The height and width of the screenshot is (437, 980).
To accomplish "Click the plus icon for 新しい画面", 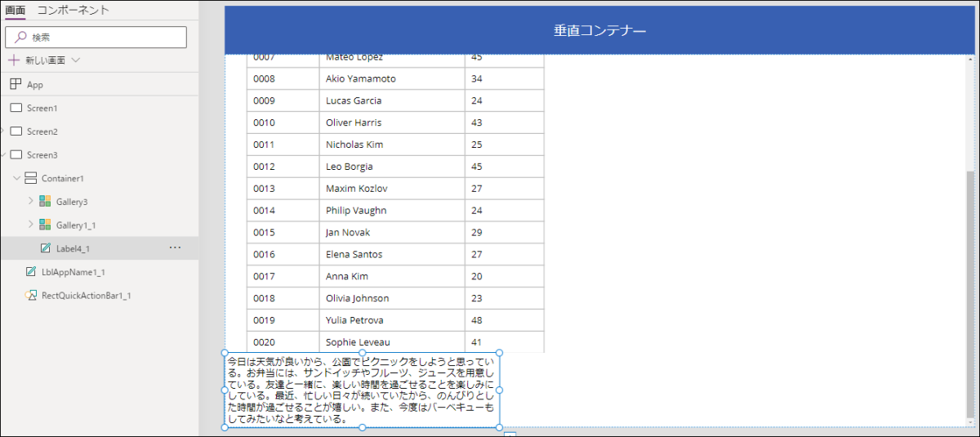I will point(14,60).
